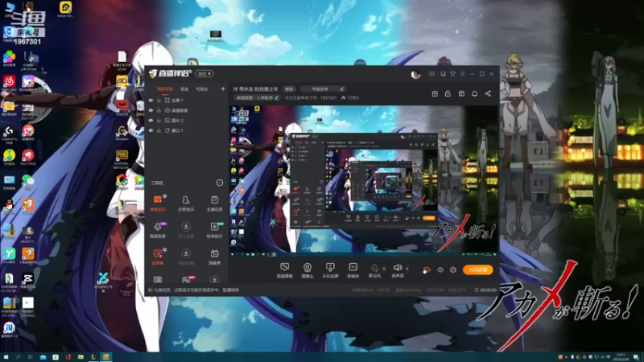Click the 00:00:00 stream timer
Screen dimensions: 644x362
coord(485,290)
